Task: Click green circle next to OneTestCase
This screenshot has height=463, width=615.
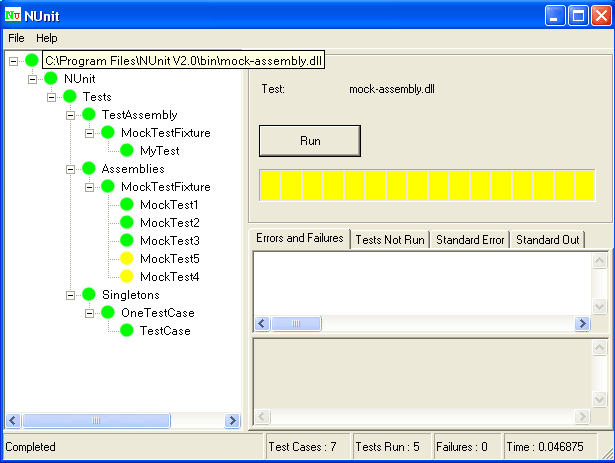Action: (108, 312)
